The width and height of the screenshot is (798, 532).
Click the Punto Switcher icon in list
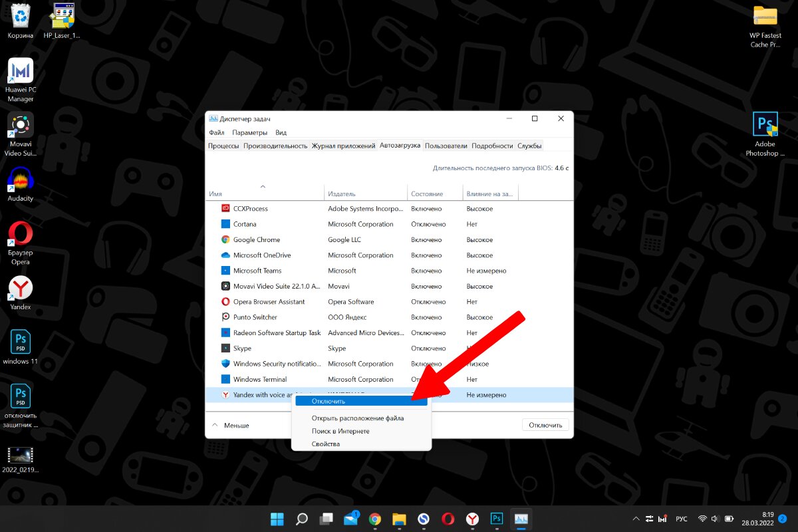click(x=225, y=317)
